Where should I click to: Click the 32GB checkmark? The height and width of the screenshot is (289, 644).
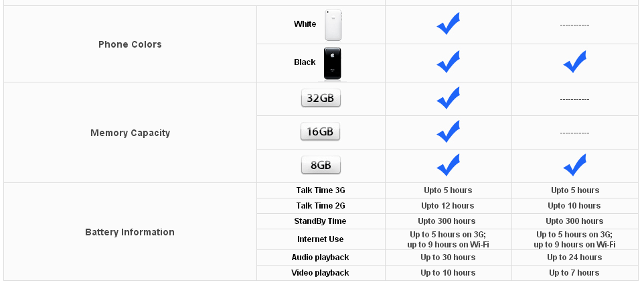click(448, 99)
